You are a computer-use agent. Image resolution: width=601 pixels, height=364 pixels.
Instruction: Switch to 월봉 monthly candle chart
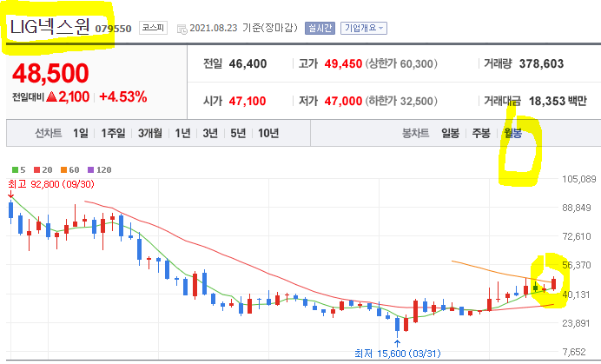click(512, 133)
